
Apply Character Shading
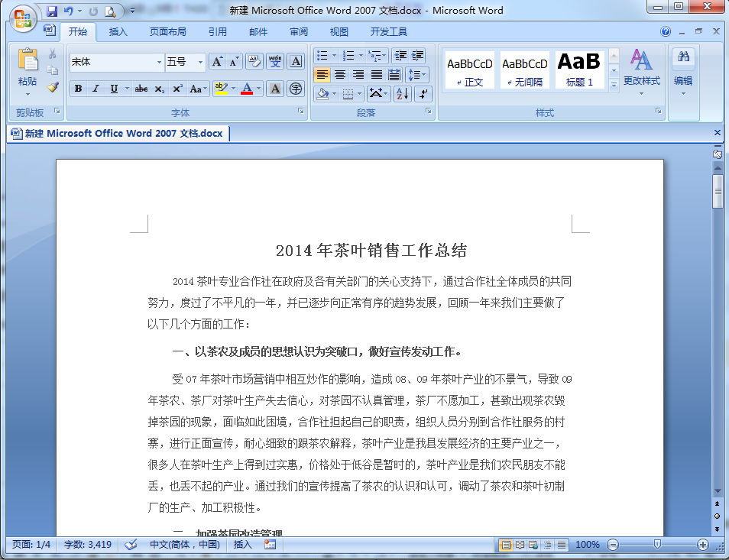[x=275, y=89]
